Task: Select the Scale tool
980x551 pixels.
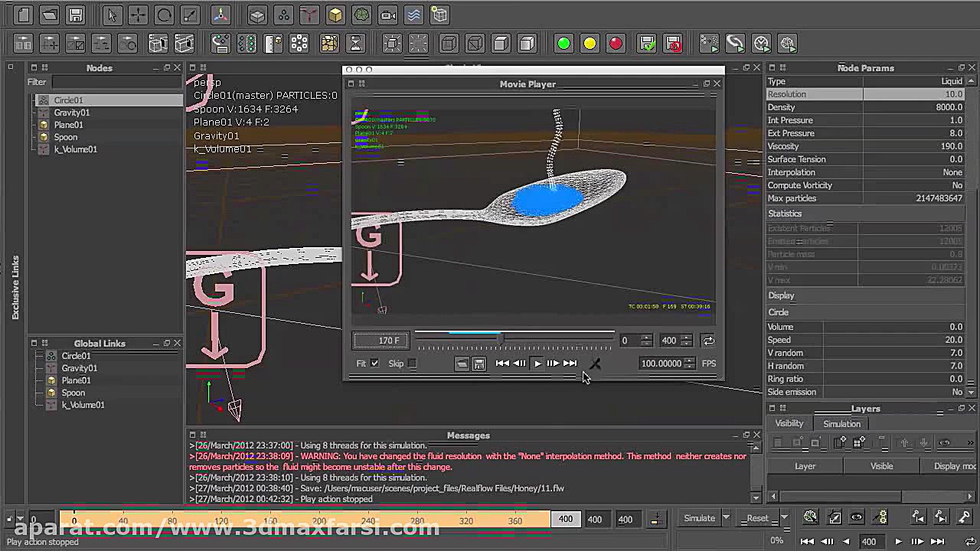Action: click(188, 15)
